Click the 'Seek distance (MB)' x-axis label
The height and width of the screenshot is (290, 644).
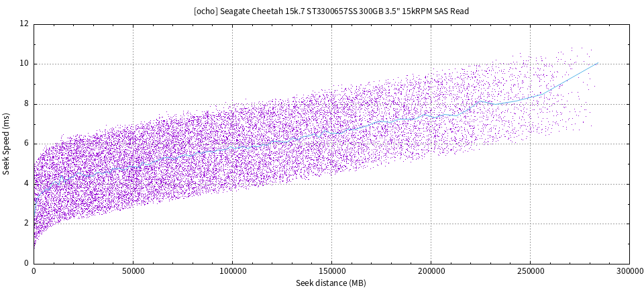tap(331, 283)
